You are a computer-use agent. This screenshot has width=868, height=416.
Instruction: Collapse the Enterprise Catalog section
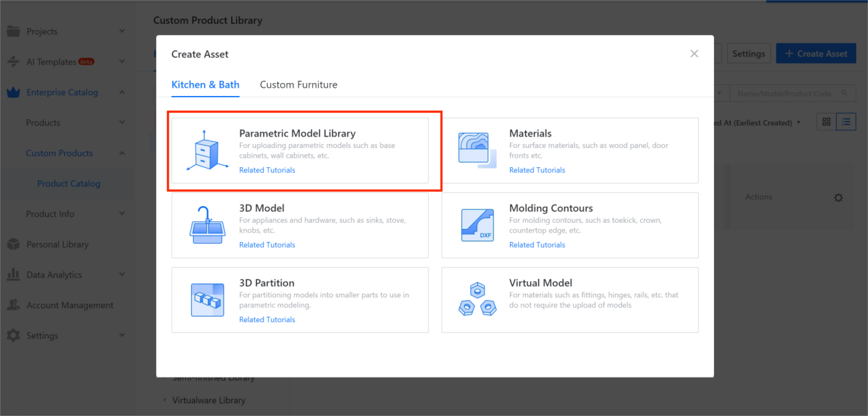[x=122, y=93]
